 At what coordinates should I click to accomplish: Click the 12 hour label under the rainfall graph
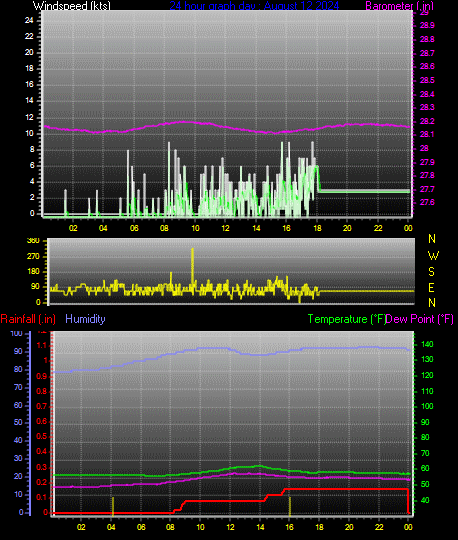point(230,527)
